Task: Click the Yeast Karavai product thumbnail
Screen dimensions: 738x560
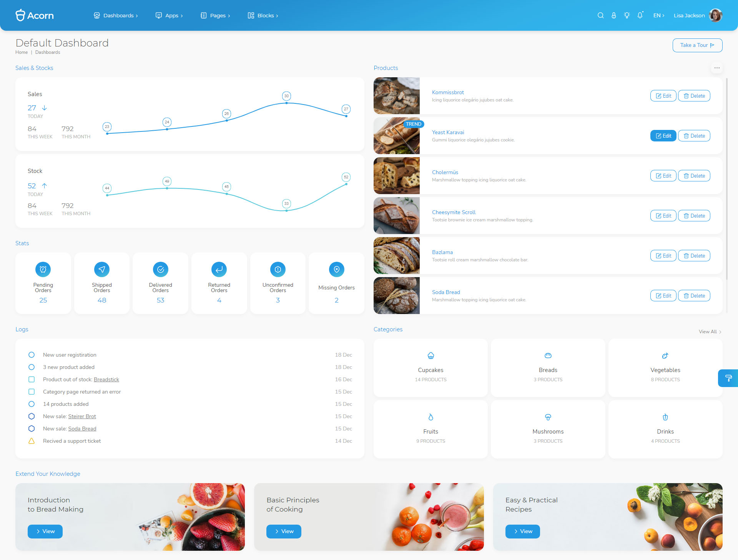Action: [x=397, y=135]
